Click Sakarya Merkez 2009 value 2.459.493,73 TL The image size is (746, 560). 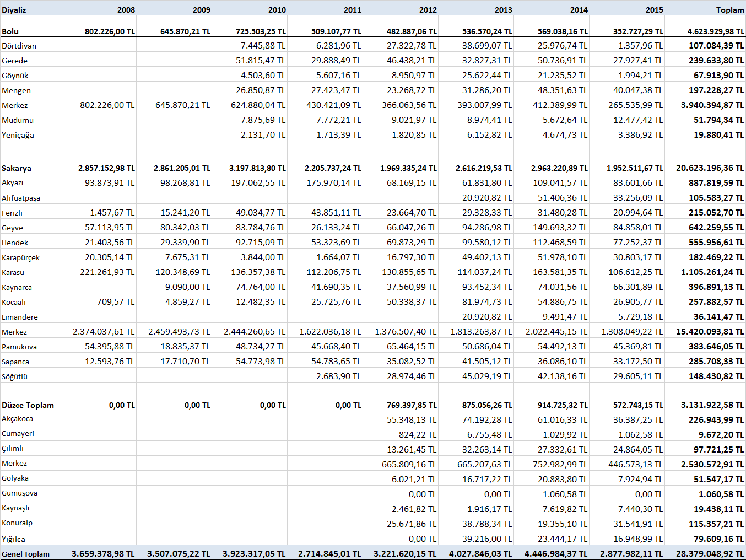[180, 331]
